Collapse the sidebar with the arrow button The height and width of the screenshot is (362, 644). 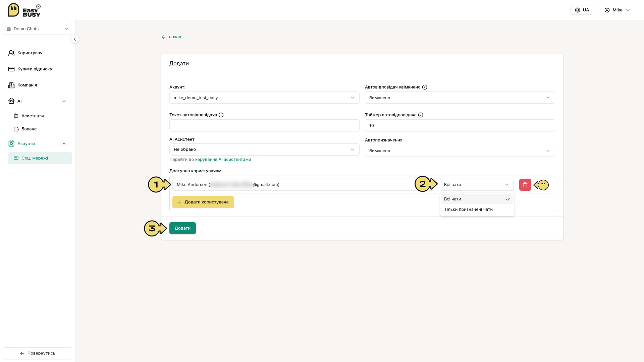[75, 39]
